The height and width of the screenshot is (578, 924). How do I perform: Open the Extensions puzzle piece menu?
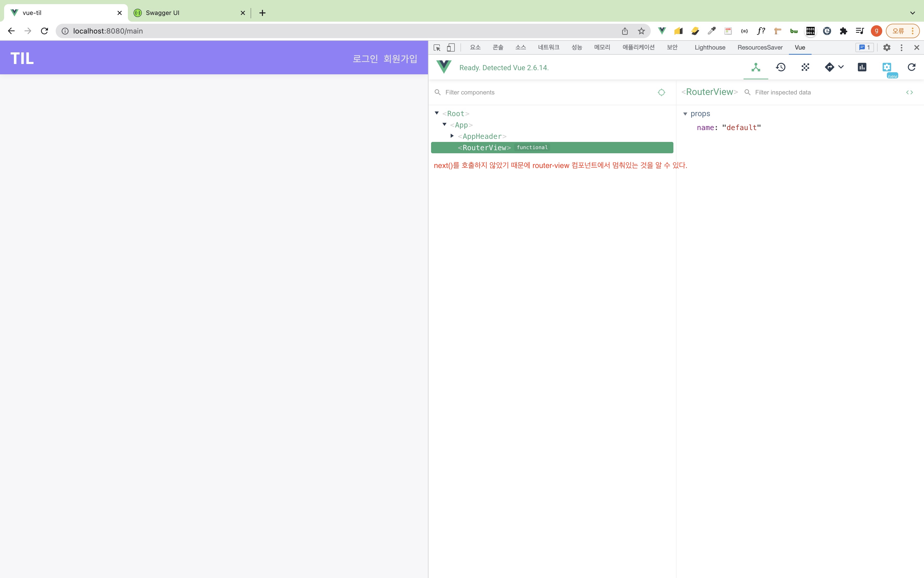pos(844,31)
